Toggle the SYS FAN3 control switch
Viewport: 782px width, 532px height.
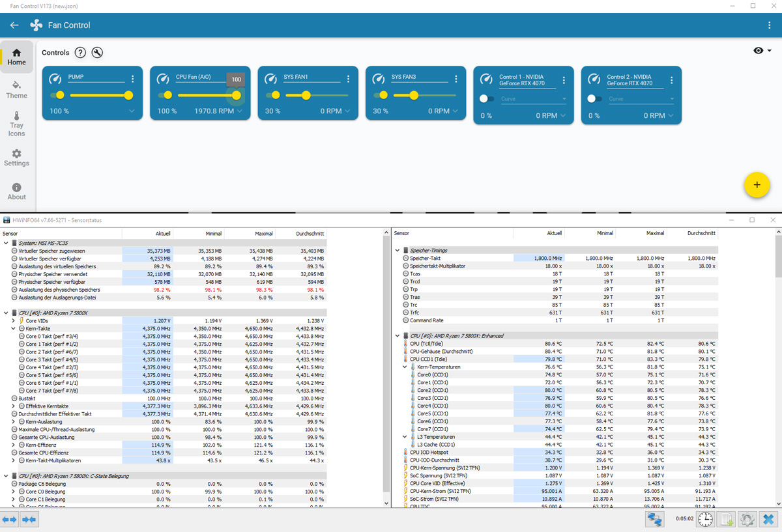(x=380, y=95)
